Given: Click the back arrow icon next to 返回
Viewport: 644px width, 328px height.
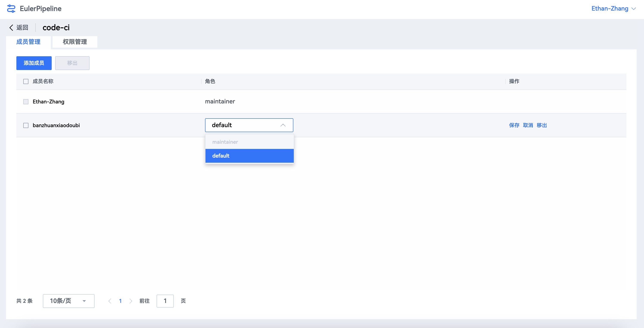Looking at the screenshot, I should pos(11,28).
